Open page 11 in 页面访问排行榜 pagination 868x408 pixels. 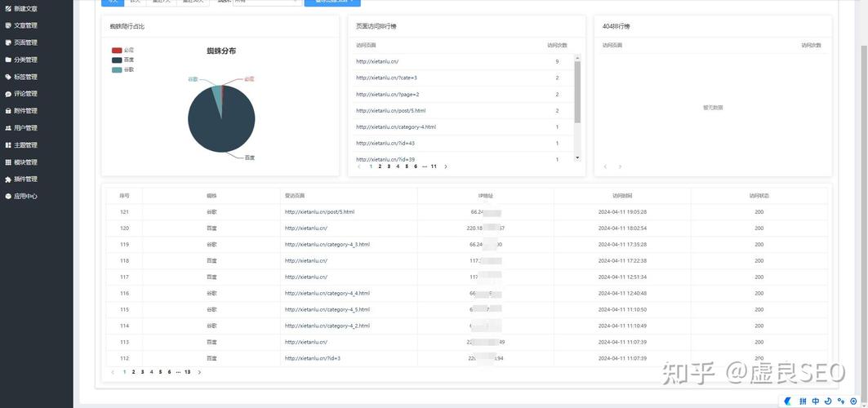pos(434,166)
